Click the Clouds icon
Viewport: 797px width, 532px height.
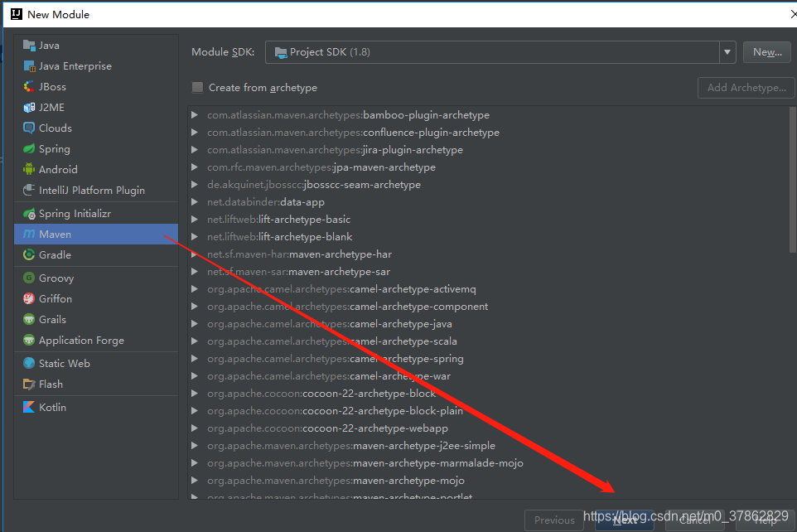pos(29,128)
